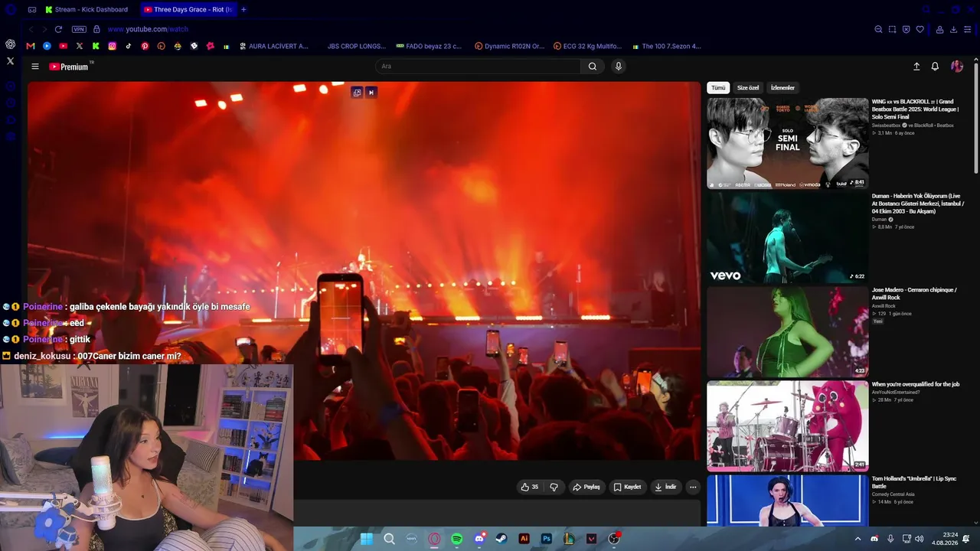Click the heart bookmark-page icon

[x=920, y=29]
